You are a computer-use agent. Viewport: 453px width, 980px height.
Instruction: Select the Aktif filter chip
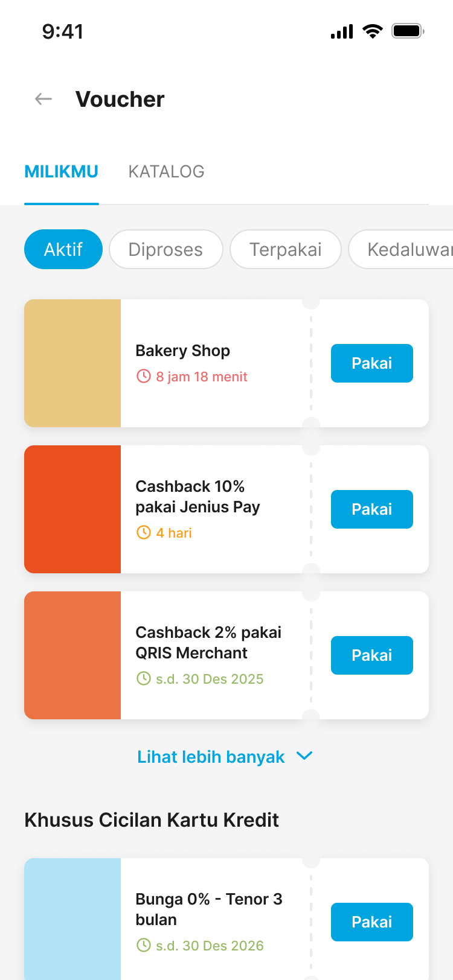(63, 249)
